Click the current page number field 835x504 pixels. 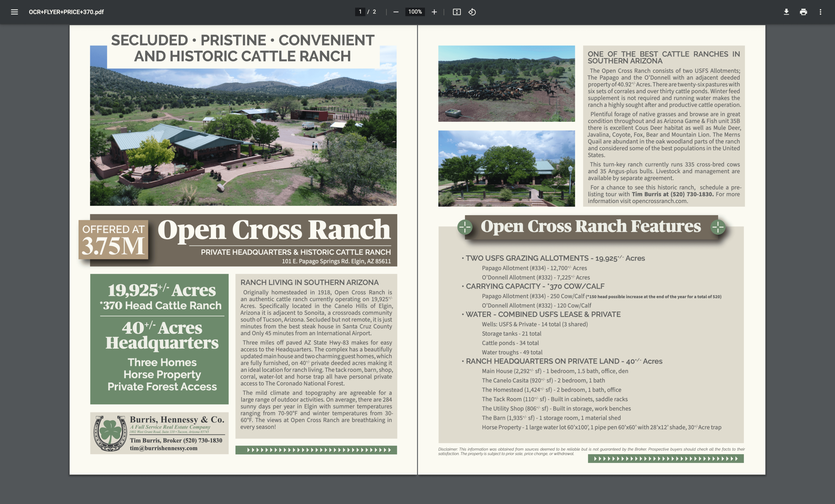tap(360, 12)
